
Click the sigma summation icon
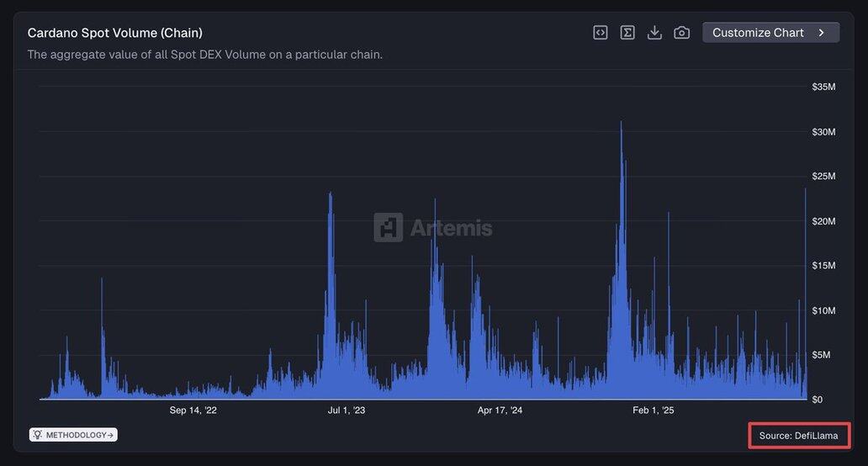[627, 33]
